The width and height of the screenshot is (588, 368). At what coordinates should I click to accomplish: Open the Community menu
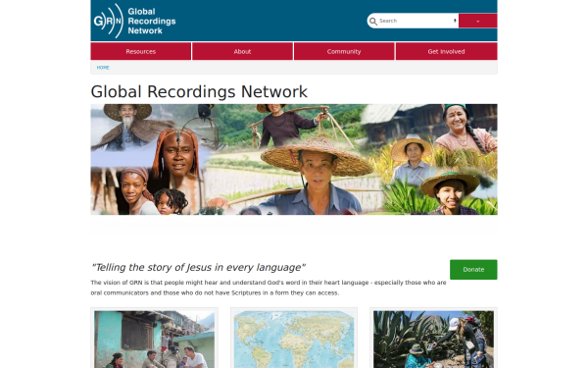tap(344, 51)
